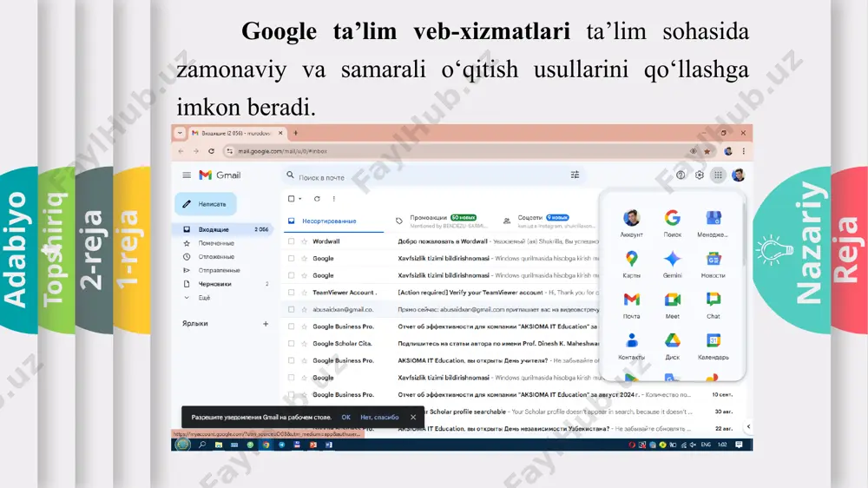Dismiss the notification prompt with X
Screen dimensions: 868x488
coord(413,417)
